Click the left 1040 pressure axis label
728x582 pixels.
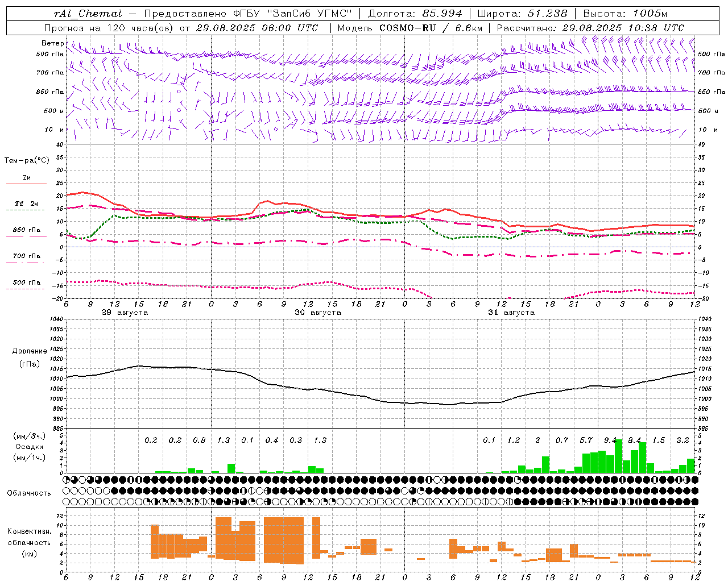55,319
